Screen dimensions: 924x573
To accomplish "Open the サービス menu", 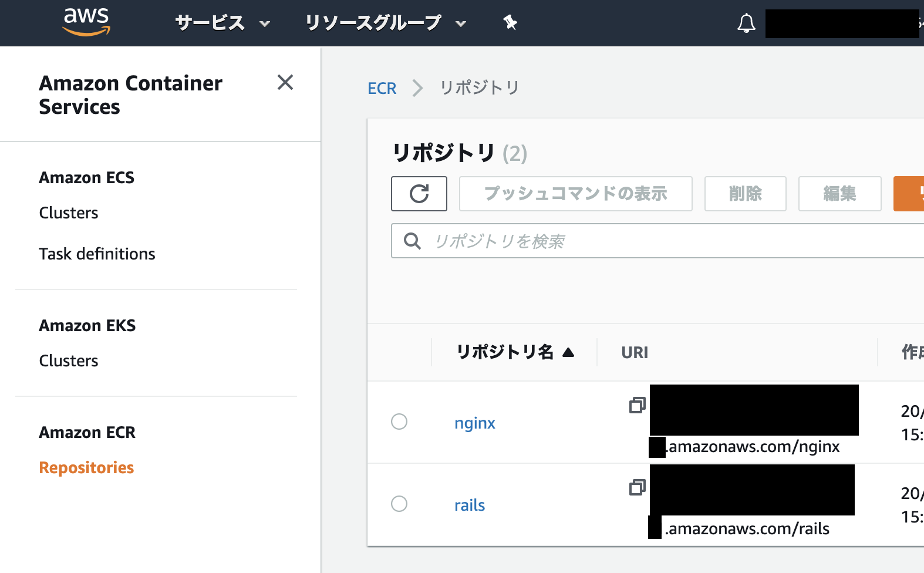I will point(222,23).
